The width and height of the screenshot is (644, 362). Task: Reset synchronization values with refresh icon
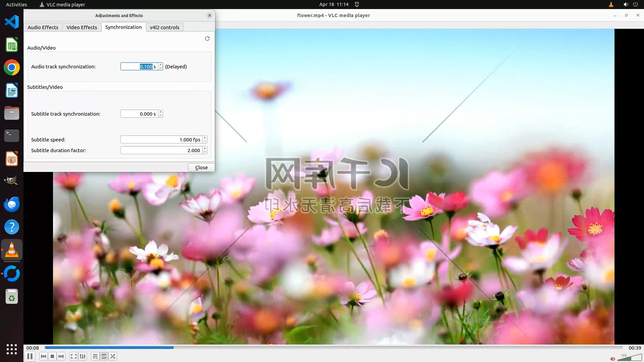(207, 39)
